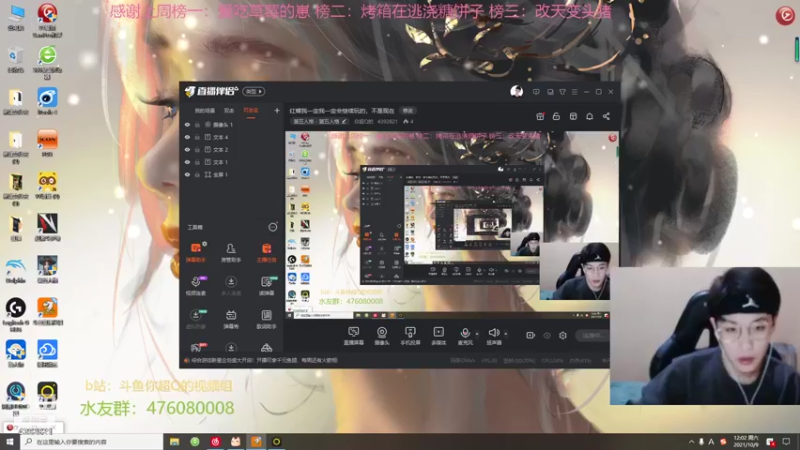Hide the 文本 2 layer with eye icon
This screenshot has height=450, width=800.
tap(187, 149)
